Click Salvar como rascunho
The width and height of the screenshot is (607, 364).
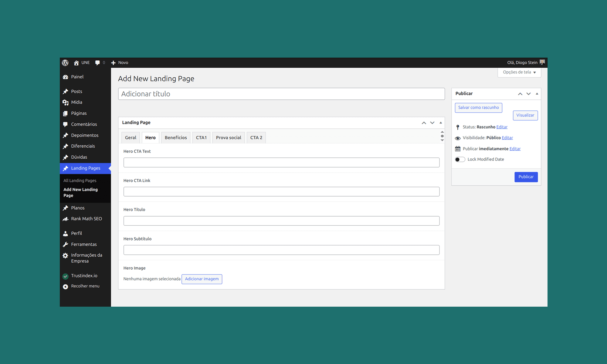tap(478, 108)
